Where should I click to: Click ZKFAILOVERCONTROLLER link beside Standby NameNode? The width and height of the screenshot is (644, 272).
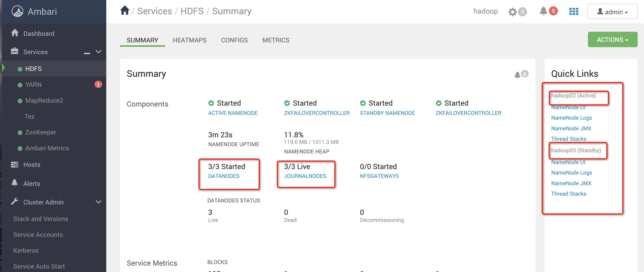click(x=468, y=113)
